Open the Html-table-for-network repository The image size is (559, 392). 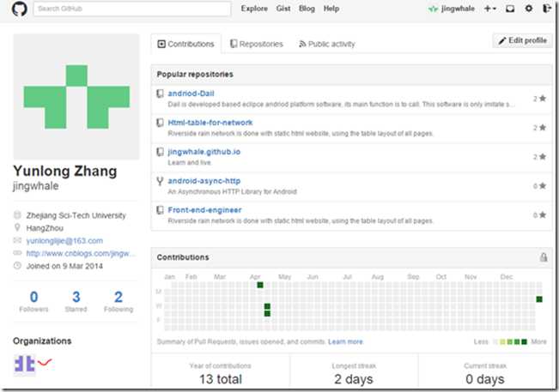(x=210, y=123)
